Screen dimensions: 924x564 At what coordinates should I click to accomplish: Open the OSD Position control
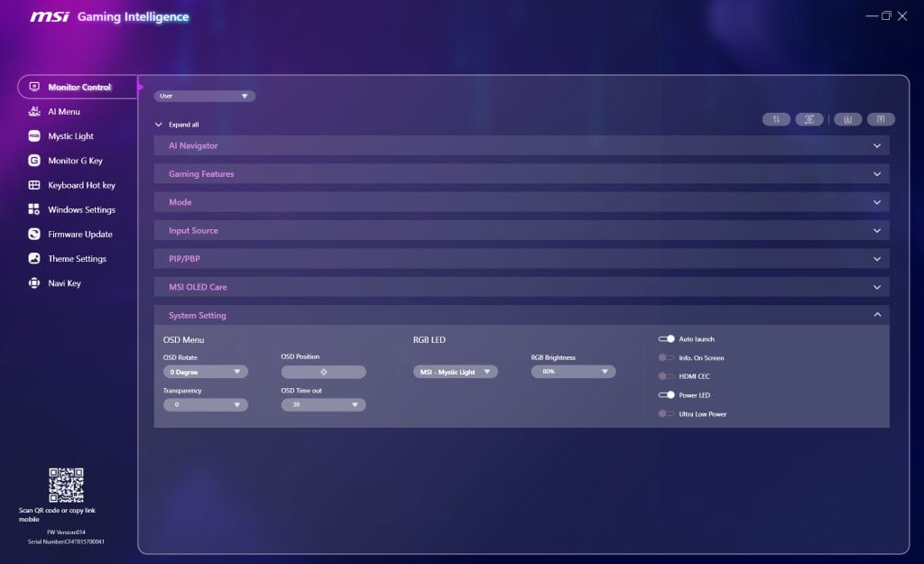(323, 372)
